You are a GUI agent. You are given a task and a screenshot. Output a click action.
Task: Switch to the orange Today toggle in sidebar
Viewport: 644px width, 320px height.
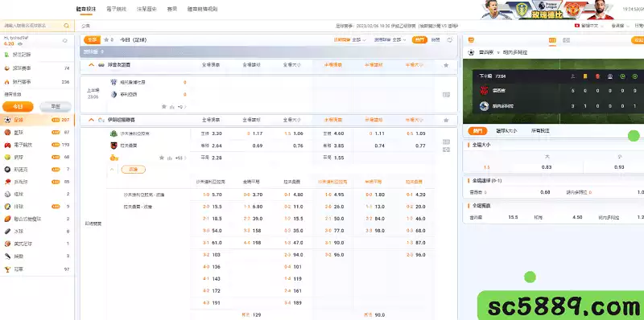coord(18,107)
